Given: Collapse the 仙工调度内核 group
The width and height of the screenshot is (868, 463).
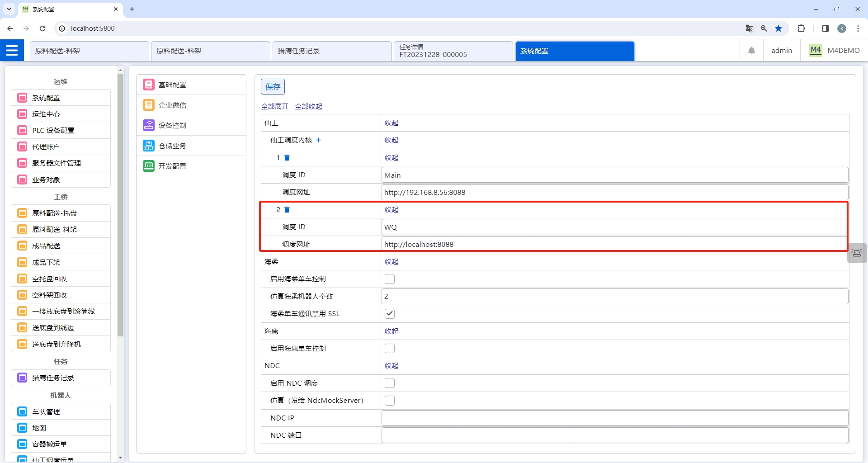Looking at the screenshot, I should 392,140.
